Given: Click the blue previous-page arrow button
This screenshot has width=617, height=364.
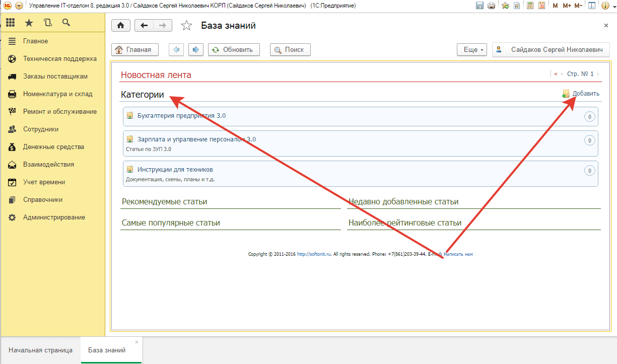Looking at the screenshot, I should (x=176, y=49).
